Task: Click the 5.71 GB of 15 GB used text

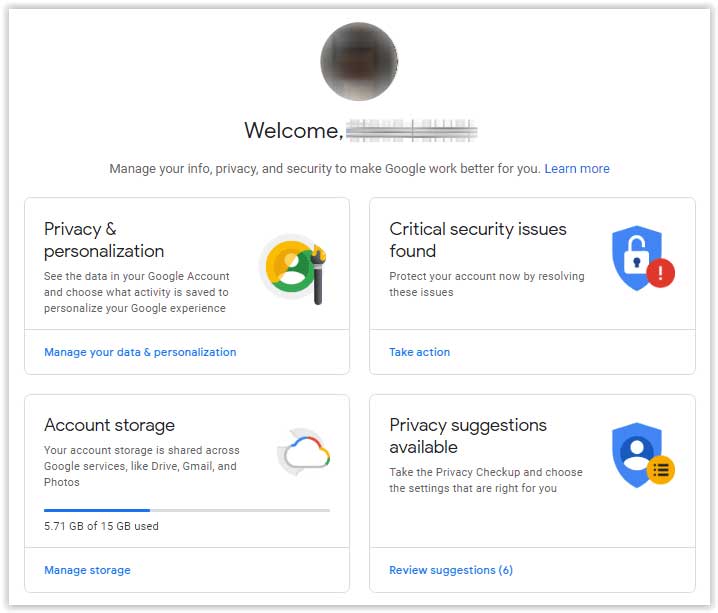Action: pos(101,526)
